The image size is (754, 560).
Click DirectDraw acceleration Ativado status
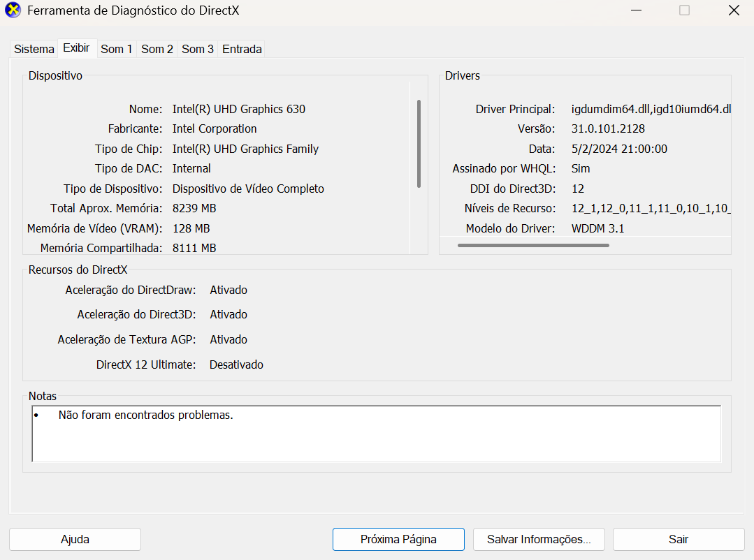pos(229,290)
